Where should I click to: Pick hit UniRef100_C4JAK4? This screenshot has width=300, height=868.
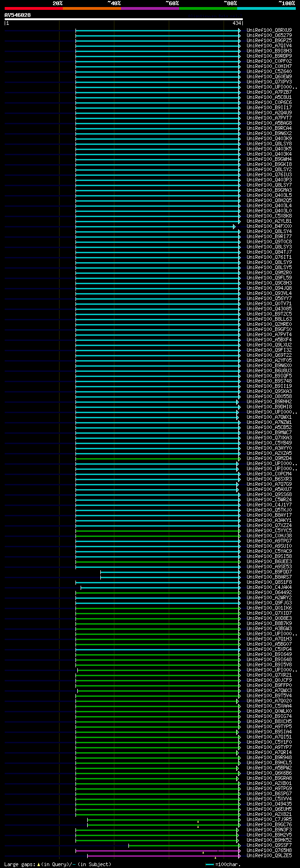269,587
